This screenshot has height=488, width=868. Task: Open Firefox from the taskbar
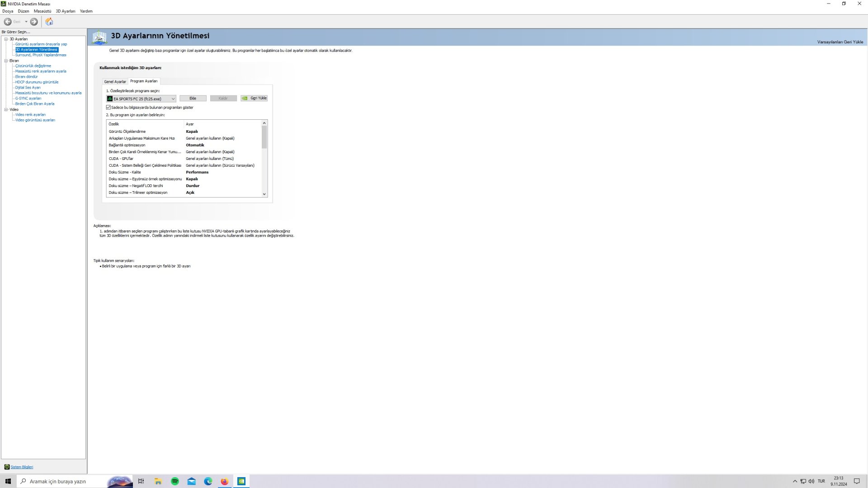(x=225, y=481)
